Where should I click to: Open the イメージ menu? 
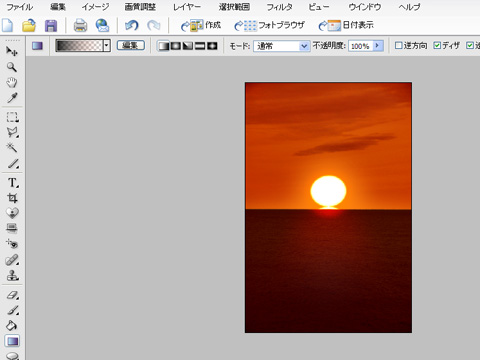pos(95,7)
